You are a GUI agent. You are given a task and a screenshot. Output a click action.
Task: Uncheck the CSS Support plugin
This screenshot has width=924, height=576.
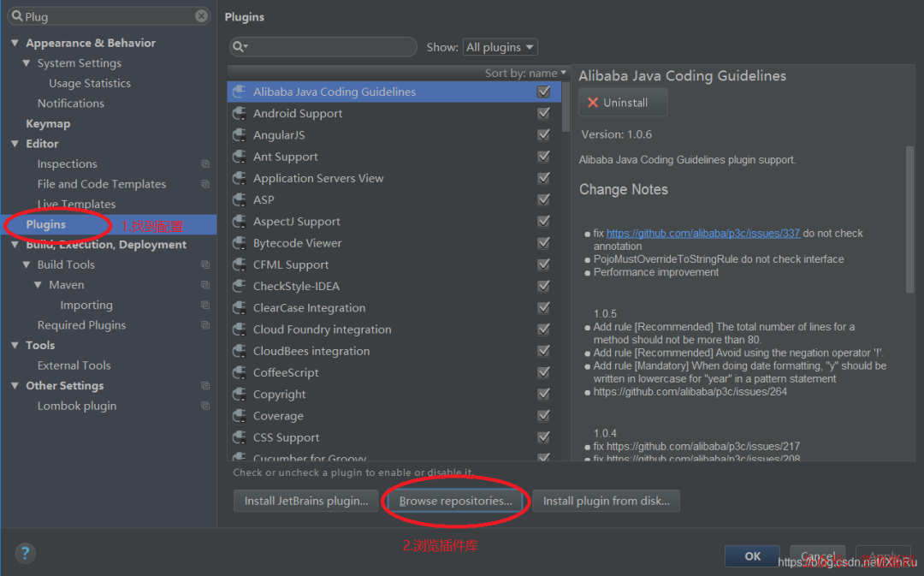[x=544, y=437]
